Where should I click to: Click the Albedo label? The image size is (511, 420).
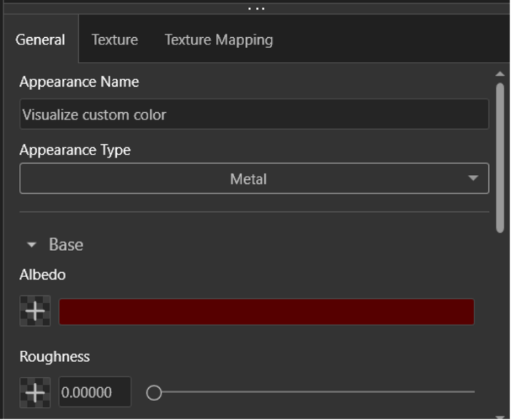42,275
